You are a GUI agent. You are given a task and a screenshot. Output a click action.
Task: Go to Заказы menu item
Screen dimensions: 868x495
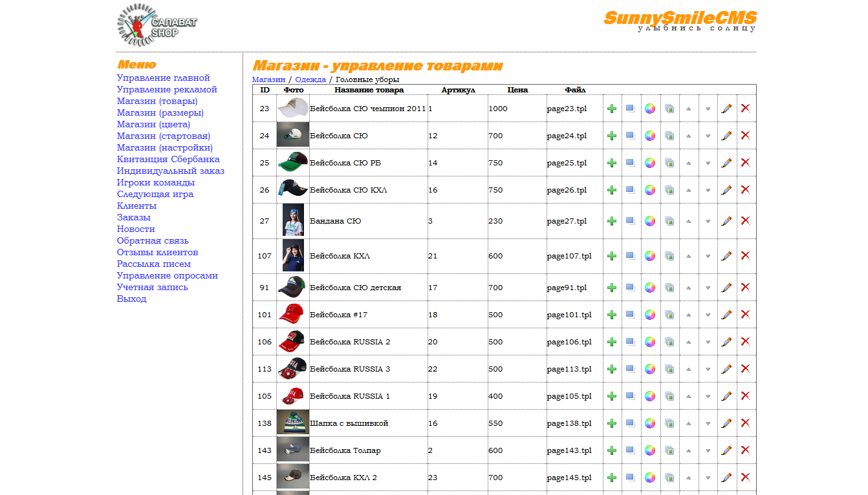[x=134, y=217]
